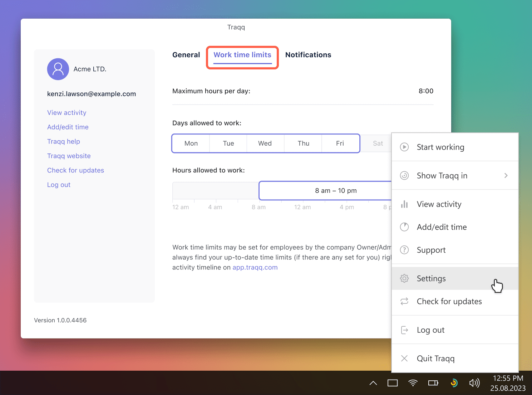Screen dimensions: 532x395
Task: Click the 4 am timeline label
Action: tap(215, 207)
